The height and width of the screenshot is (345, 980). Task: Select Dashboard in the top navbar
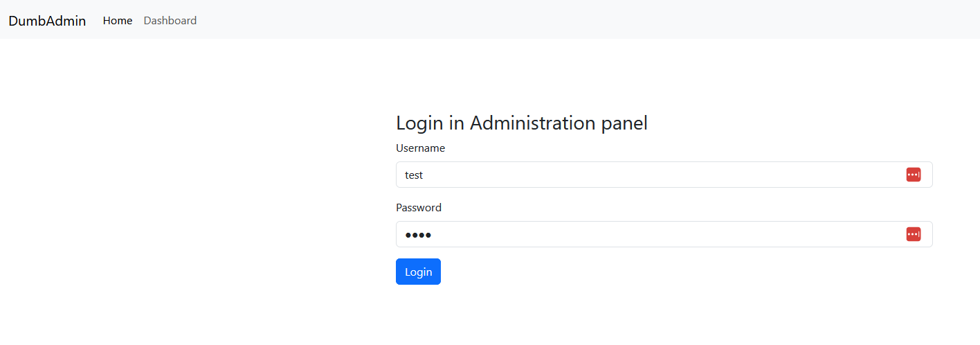170,21
